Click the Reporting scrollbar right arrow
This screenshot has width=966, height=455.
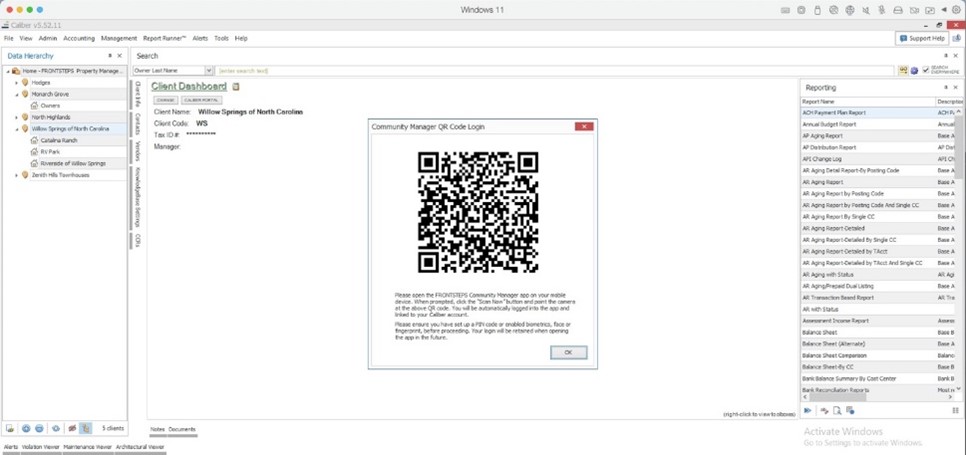pos(948,398)
